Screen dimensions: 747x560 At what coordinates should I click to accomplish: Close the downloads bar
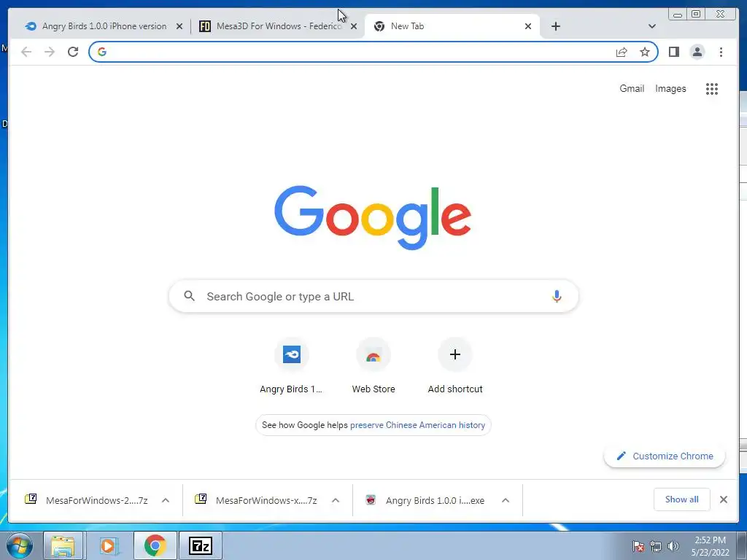723,499
